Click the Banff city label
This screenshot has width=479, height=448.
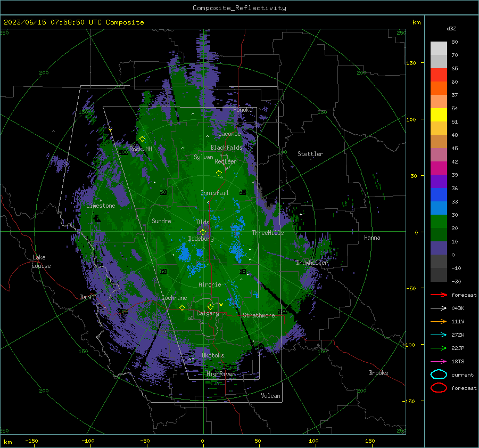click(x=88, y=297)
